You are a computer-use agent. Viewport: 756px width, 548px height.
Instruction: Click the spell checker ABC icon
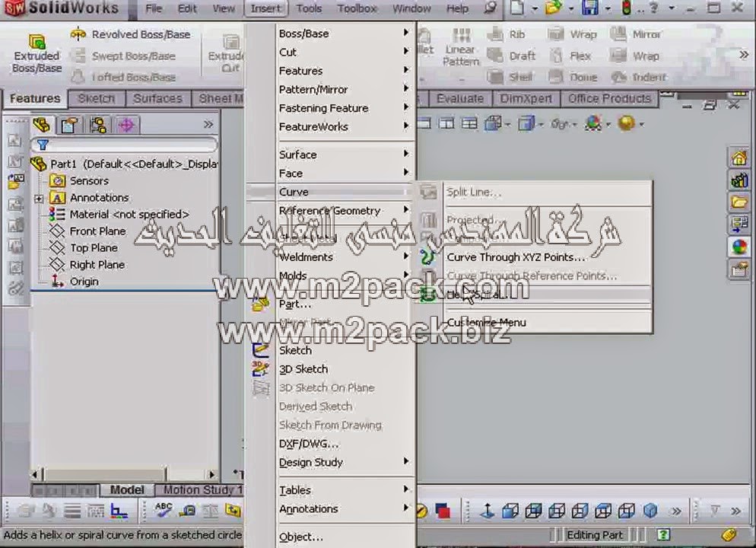click(x=164, y=511)
